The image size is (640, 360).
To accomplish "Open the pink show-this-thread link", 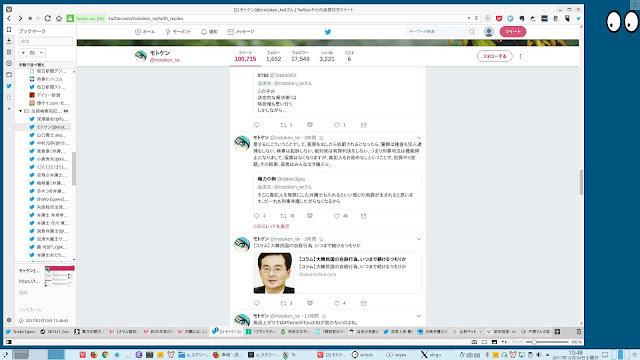I will coord(271,226).
